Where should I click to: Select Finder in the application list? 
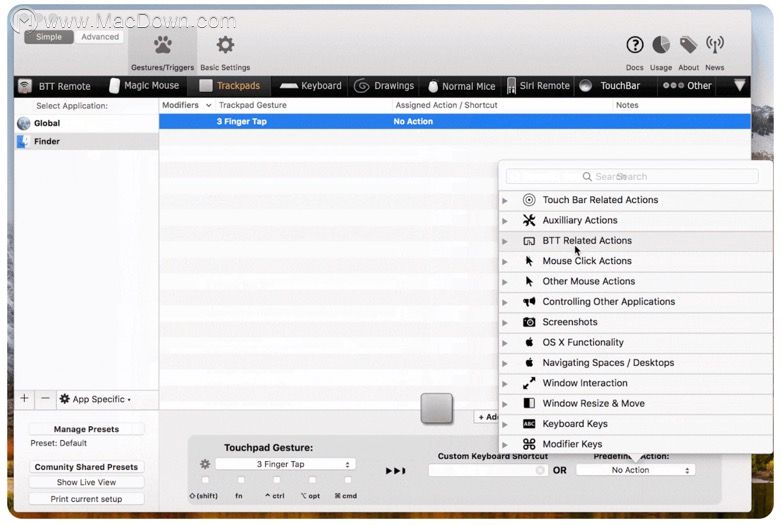(x=86, y=142)
